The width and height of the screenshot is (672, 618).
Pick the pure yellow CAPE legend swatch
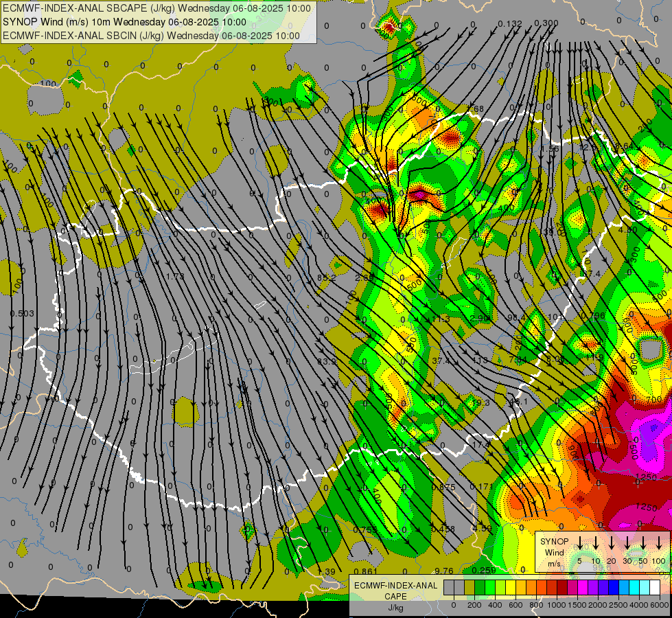point(511,588)
